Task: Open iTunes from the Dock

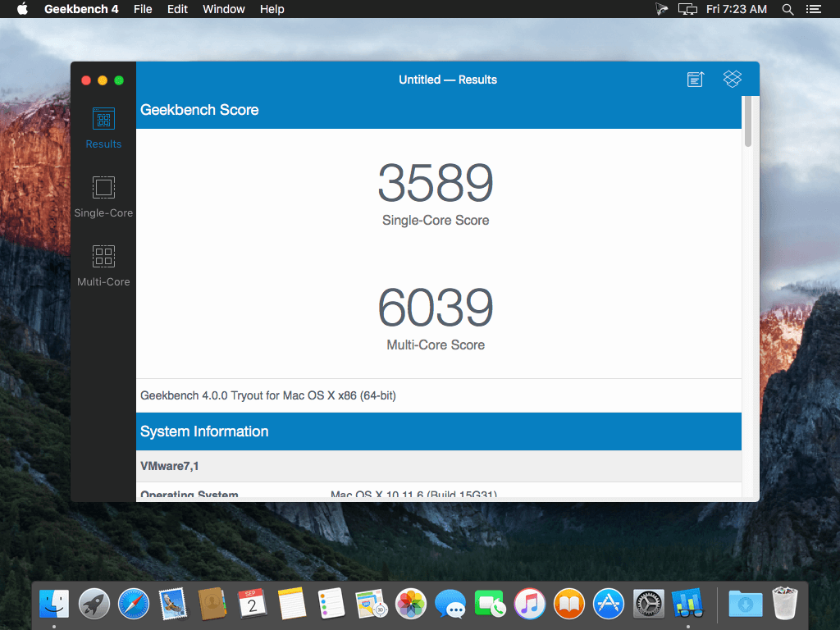Action: coord(529,604)
